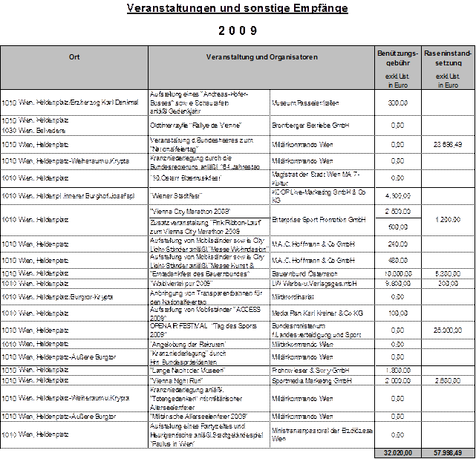
Task: Select the "Veranstaltung und Organisatoren" header cell
Action: pos(261,57)
